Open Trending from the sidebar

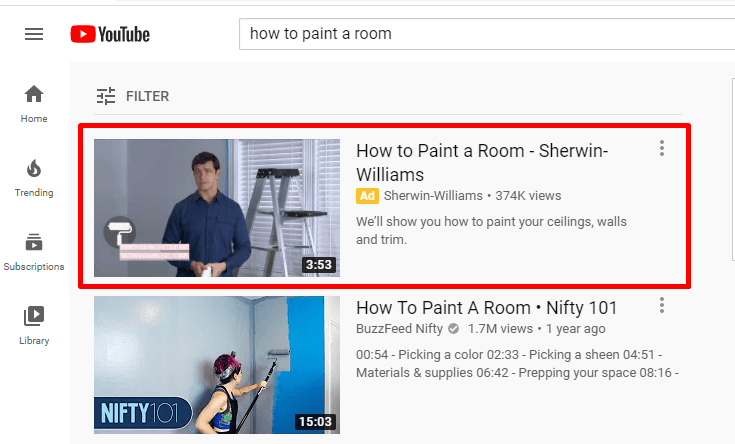coord(34,178)
